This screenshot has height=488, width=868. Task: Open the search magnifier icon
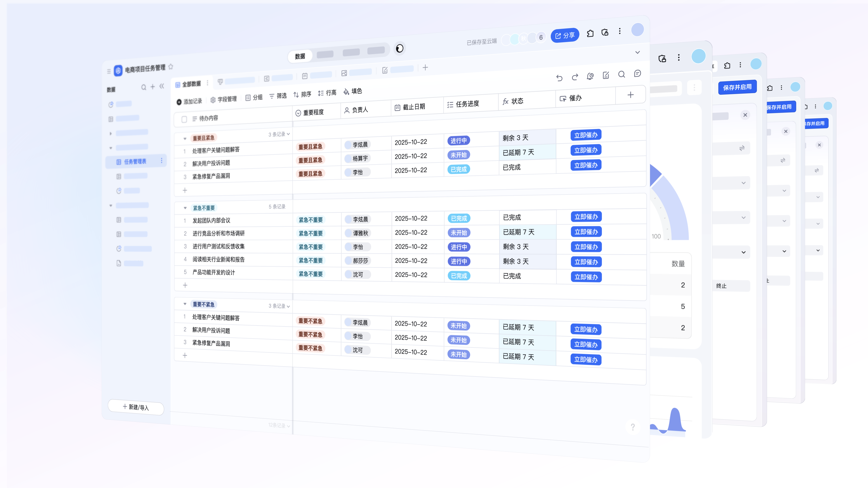click(622, 75)
